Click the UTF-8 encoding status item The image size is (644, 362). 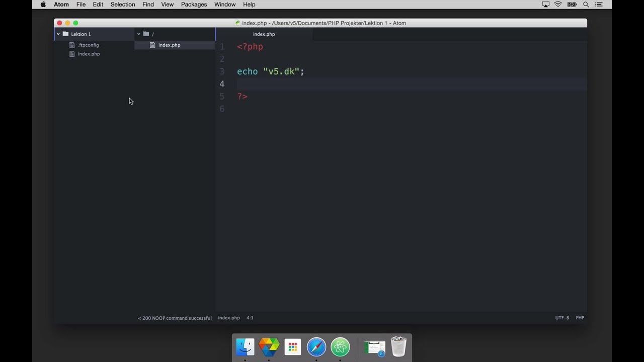click(562, 317)
